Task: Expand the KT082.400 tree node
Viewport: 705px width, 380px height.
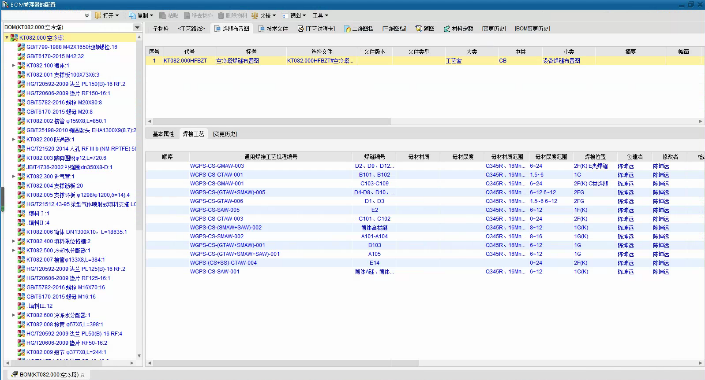Action: (13, 241)
